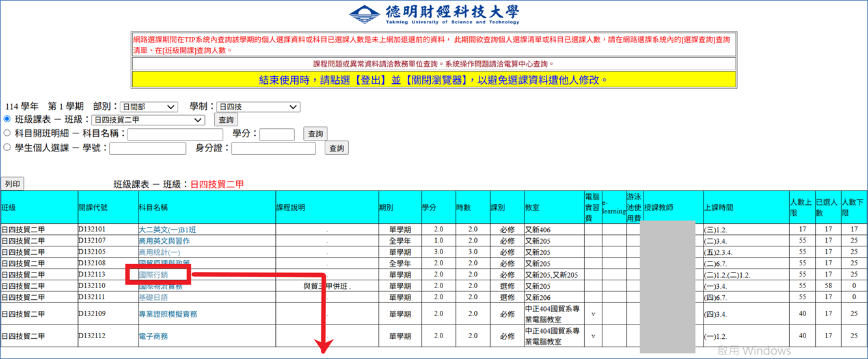Viewport: 868px width, 359px height.
Task: Select the 學生個人選課 radio button
Action: [x=7, y=147]
